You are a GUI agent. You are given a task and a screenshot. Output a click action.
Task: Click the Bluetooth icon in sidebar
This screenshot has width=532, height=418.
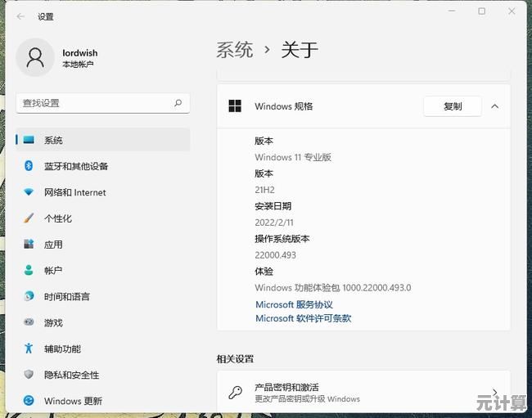[29, 166]
